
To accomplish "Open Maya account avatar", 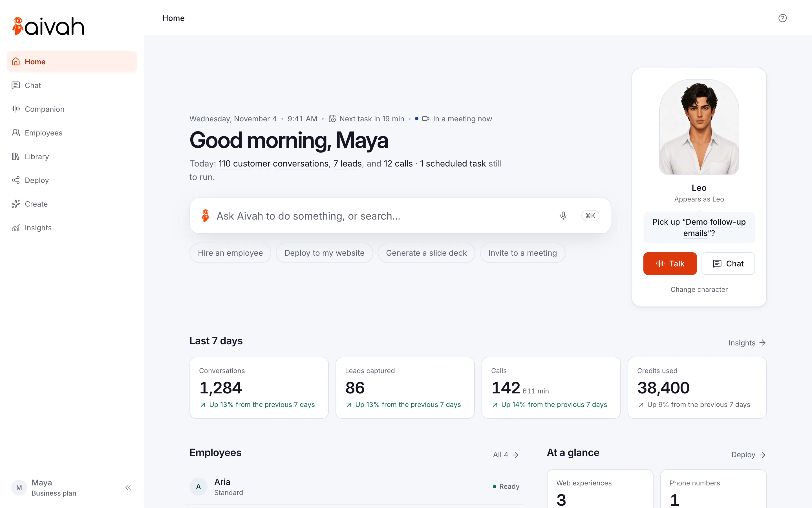I will 19,487.
